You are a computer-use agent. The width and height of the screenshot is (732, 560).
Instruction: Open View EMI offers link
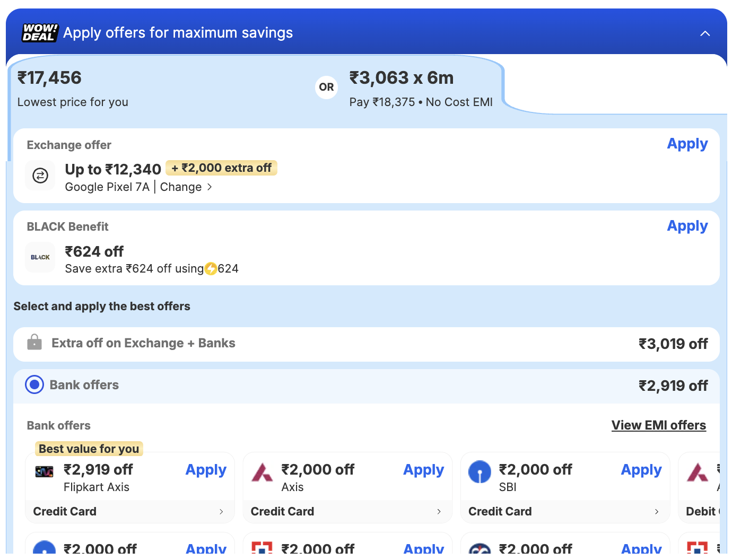658,425
